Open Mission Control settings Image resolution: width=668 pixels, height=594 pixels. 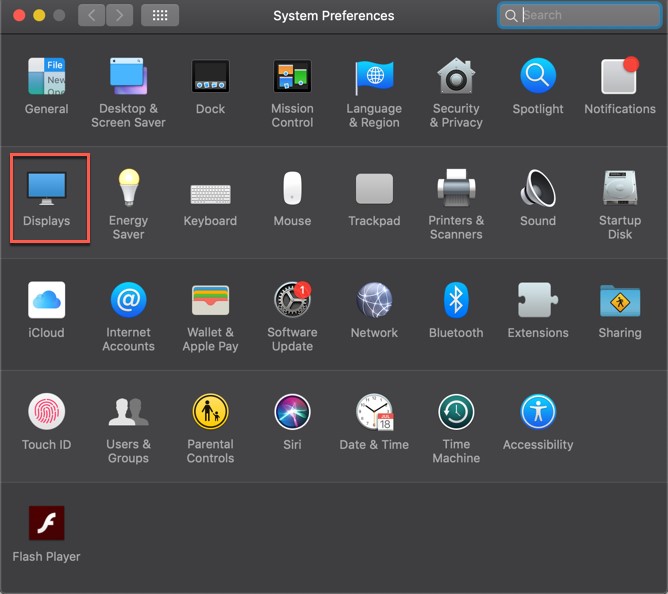point(292,93)
